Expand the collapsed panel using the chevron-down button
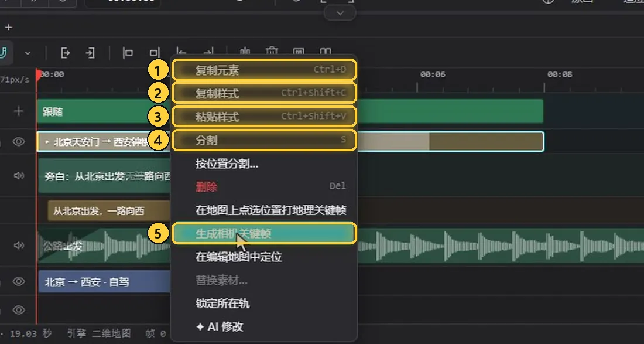This screenshot has height=344, width=644. tap(340, 13)
